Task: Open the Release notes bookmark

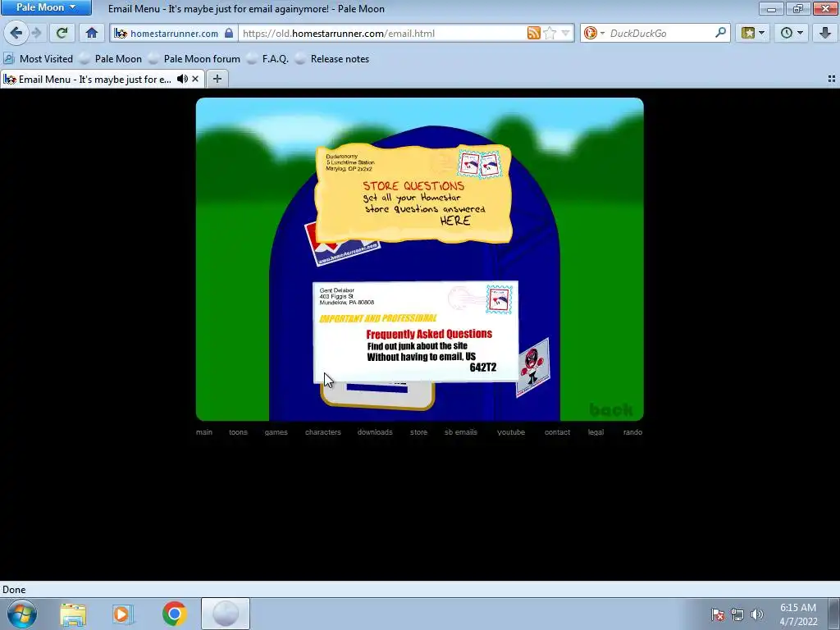Action: 333,59
